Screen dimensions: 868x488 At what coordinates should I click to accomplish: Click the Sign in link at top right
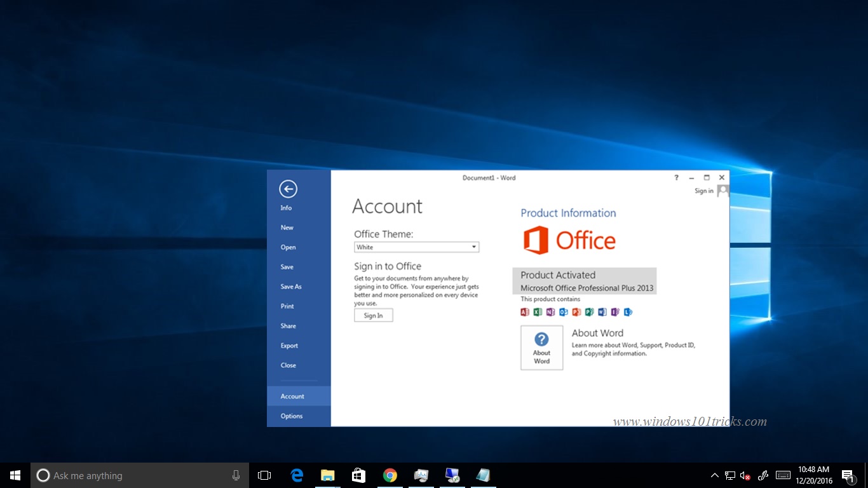tap(704, 191)
